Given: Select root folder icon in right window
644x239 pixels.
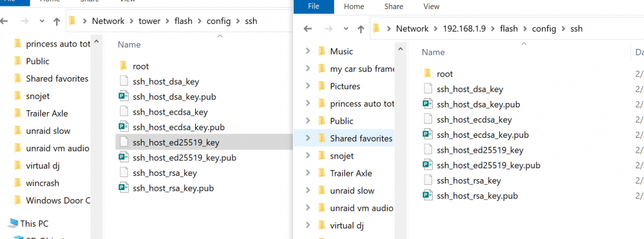Looking at the screenshot, I should click(428, 73).
